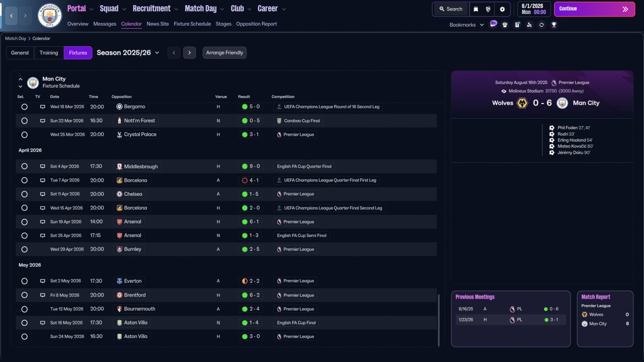This screenshot has width=644, height=362.
Task: Click the Bournemouth crest in the fixture list
Action: click(x=119, y=309)
